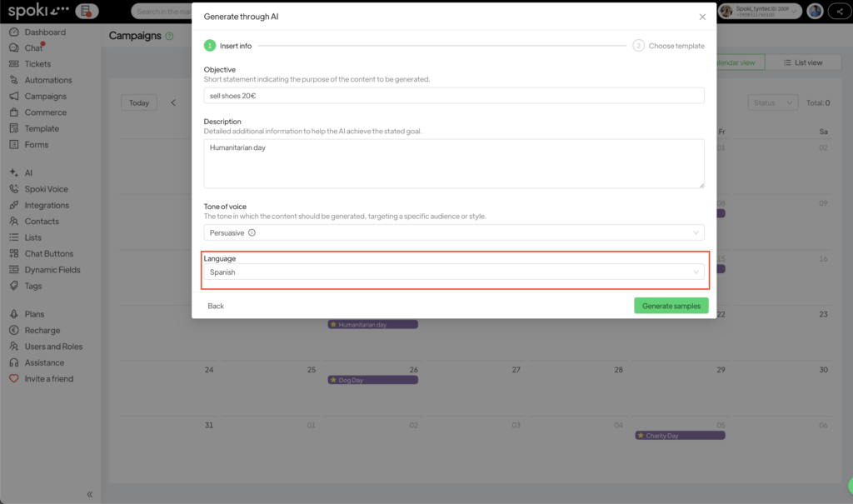
Task: Open the Automations icon
Action: (14, 80)
